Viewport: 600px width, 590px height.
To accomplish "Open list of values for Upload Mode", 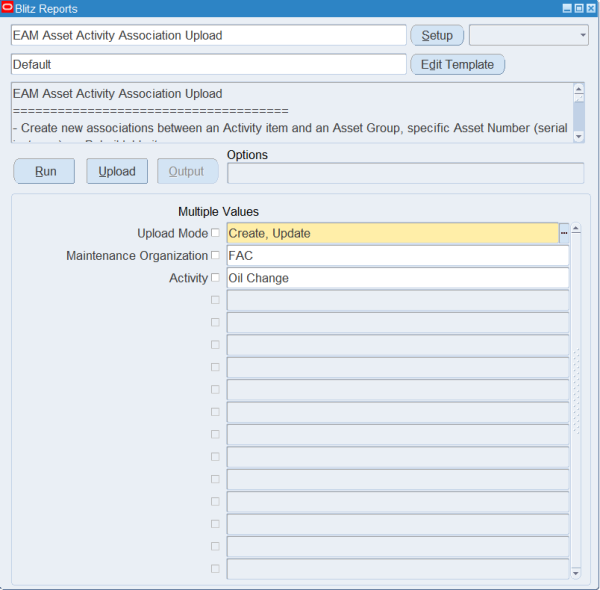I will [x=564, y=233].
